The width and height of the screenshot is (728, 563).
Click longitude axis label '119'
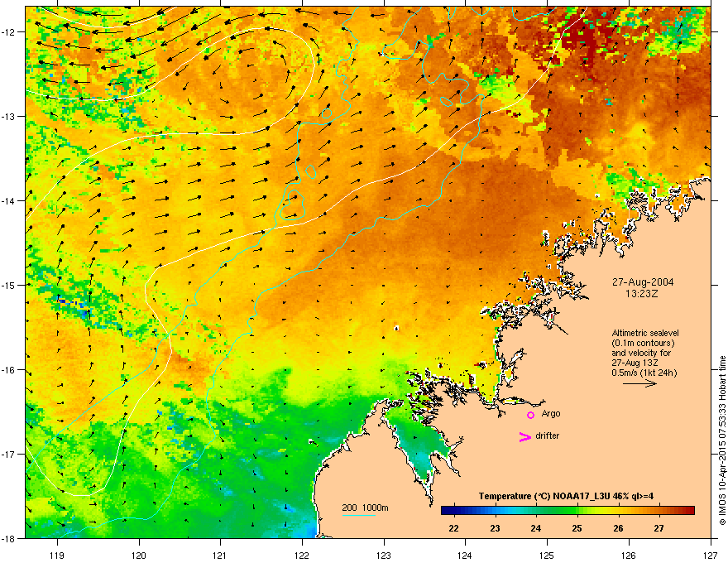[x=57, y=556]
